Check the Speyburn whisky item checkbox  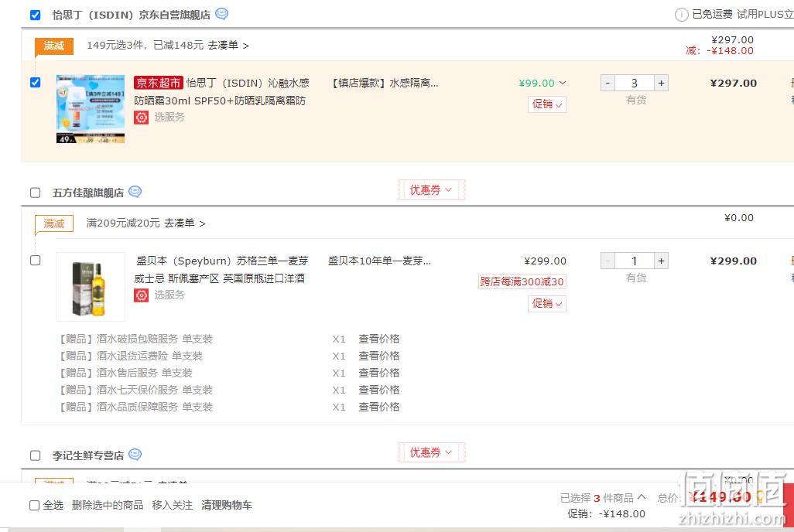coord(35,260)
